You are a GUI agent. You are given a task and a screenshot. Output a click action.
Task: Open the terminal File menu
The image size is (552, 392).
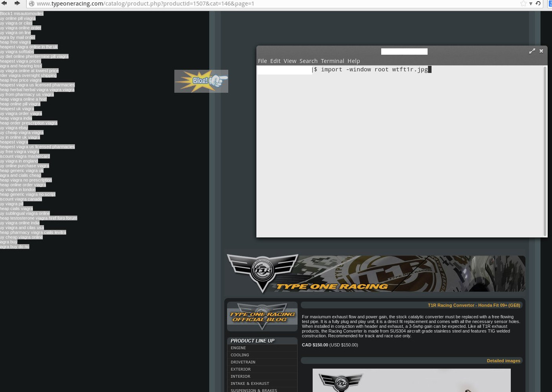point(262,61)
